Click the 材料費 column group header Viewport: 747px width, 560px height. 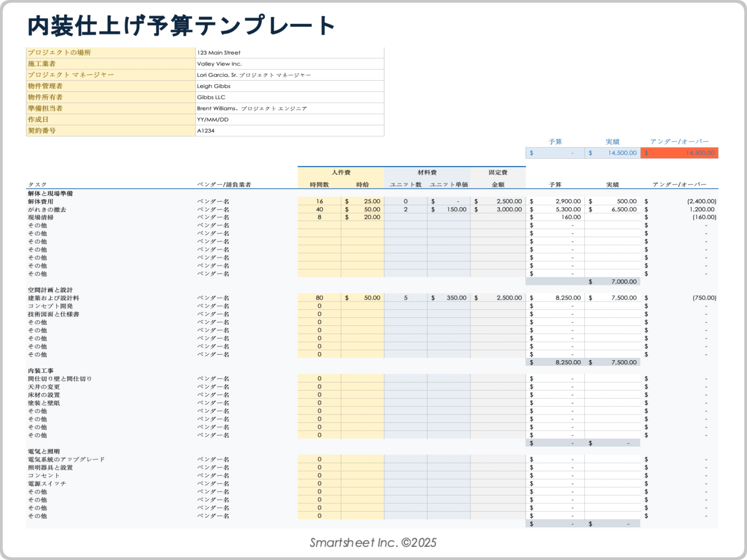(x=427, y=172)
